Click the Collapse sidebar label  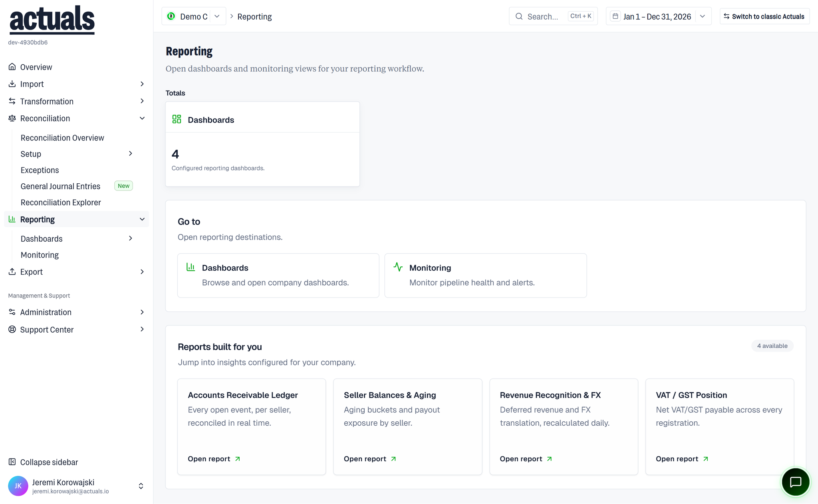[49, 462]
